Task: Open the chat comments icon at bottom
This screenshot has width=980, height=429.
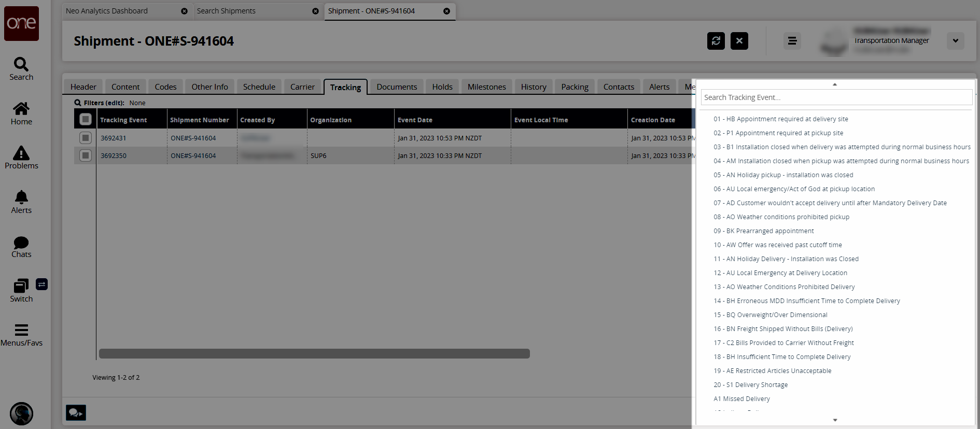Action: coord(76,412)
